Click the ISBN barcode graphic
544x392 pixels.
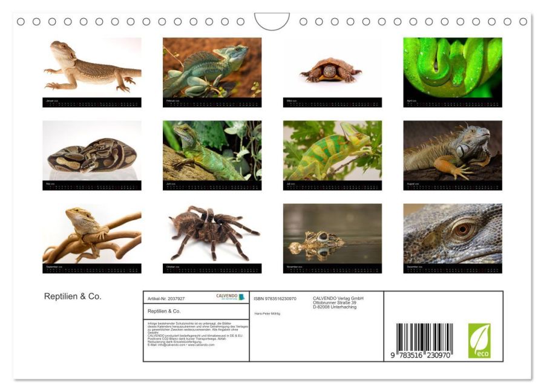424,338
